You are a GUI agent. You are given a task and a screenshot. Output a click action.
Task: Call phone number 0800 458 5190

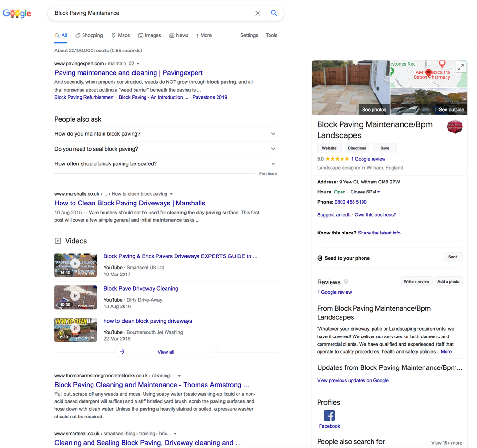click(x=351, y=202)
